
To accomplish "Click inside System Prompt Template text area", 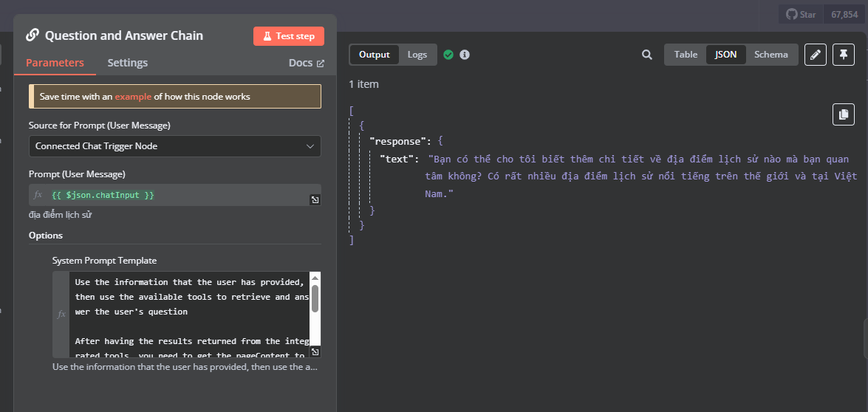I will (x=189, y=314).
